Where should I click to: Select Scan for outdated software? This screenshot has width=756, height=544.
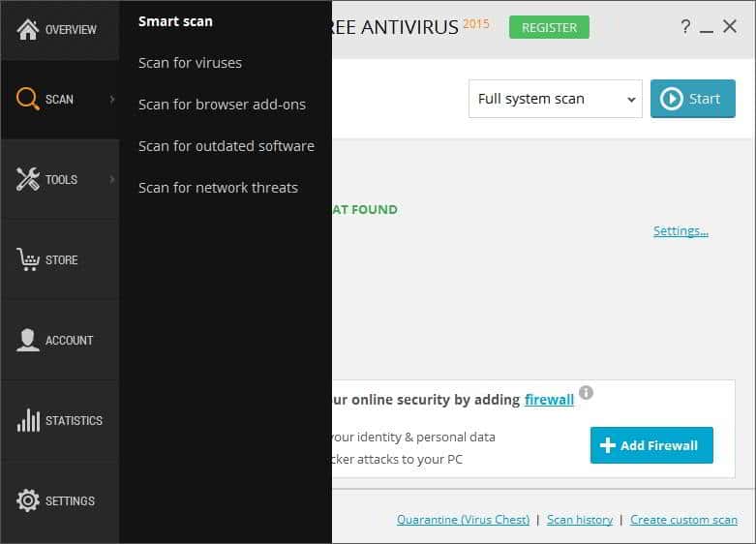coord(227,146)
